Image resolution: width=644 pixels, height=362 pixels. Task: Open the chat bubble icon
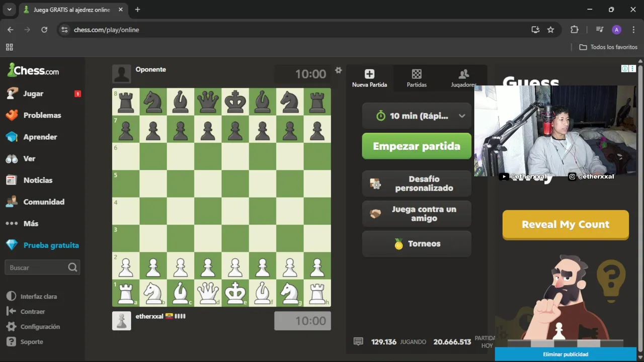358,341
